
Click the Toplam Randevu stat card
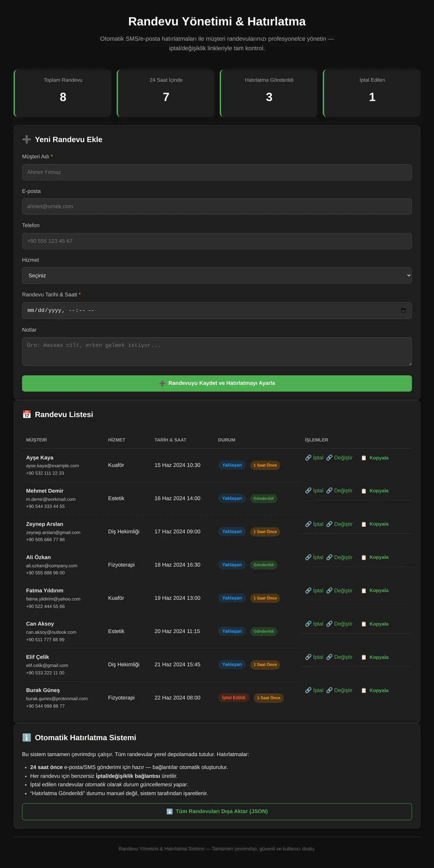tap(63, 93)
